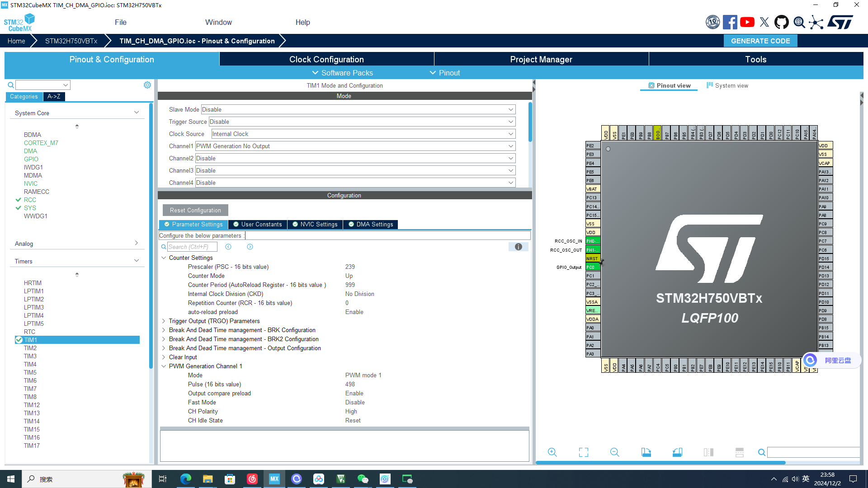Image resolution: width=868 pixels, height=488 pixels.
Task: Click the STM32CubeMX logo
Action: coord(19,23)
